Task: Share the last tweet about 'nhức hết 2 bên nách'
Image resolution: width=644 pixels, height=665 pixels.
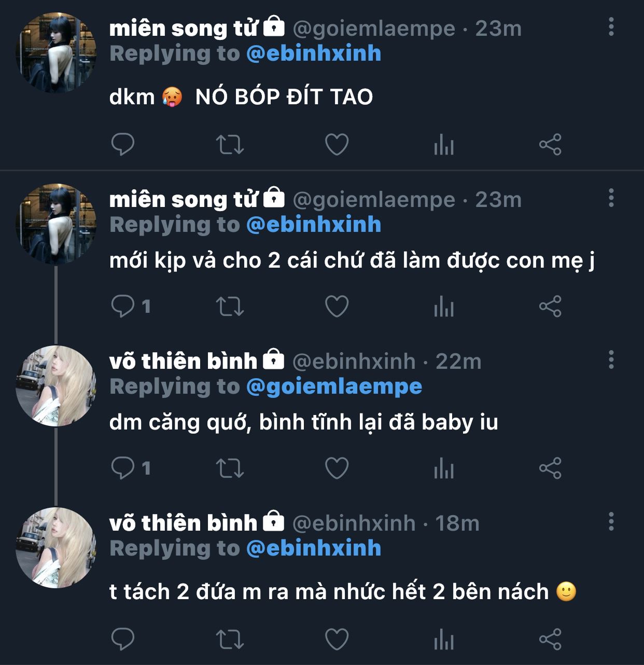Action: (x=550, y=639)
